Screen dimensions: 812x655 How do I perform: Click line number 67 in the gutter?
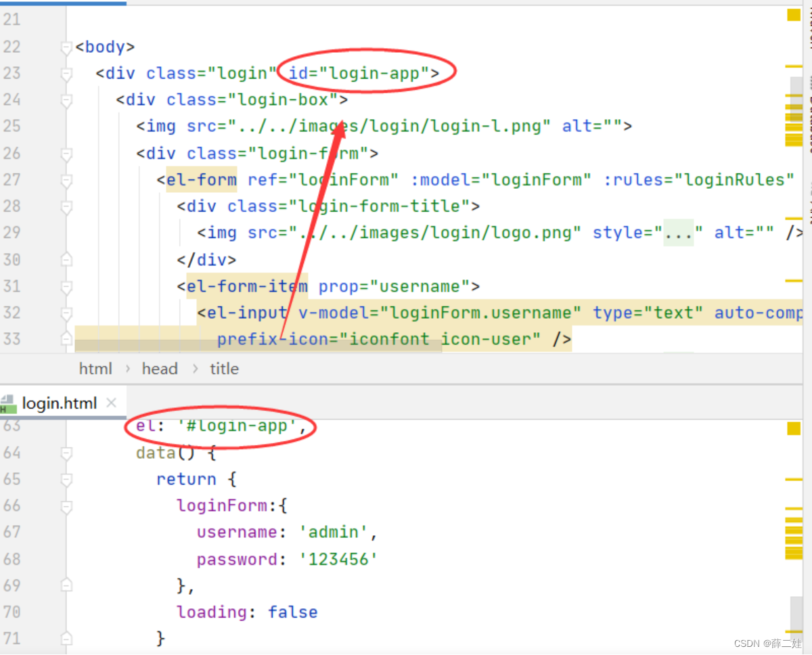[x=12, y=533]
